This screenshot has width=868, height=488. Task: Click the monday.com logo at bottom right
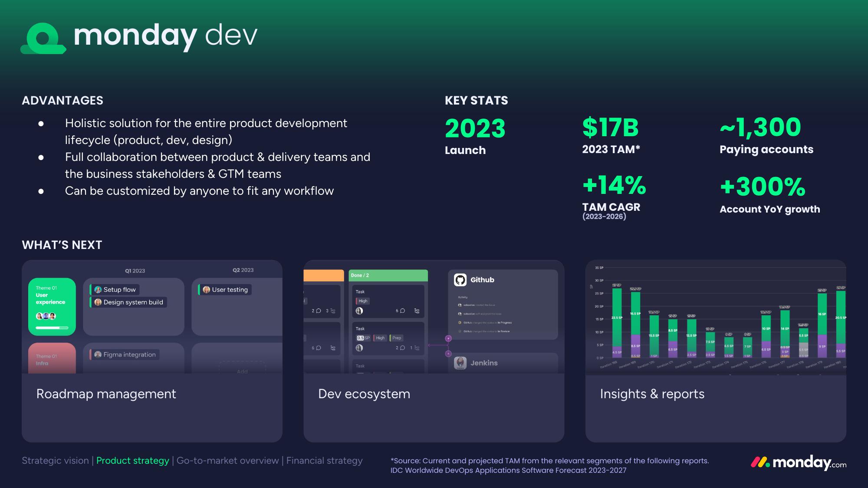(x=799, y=463)
